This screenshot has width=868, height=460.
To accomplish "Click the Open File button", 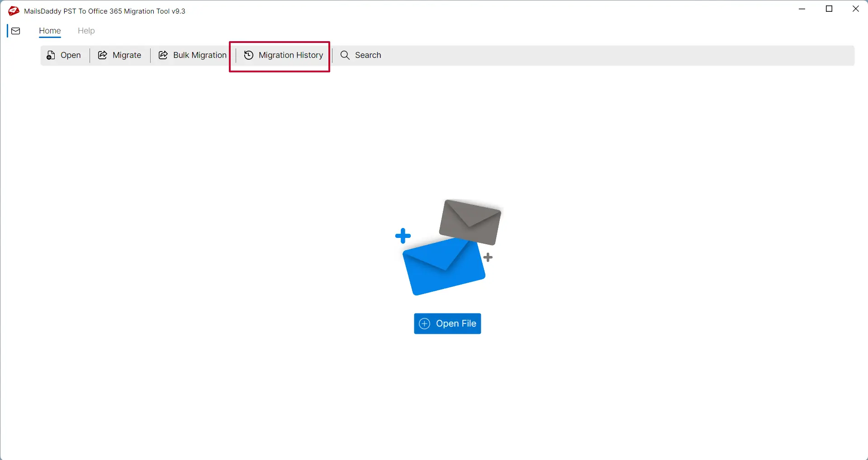I will (447, 323).
